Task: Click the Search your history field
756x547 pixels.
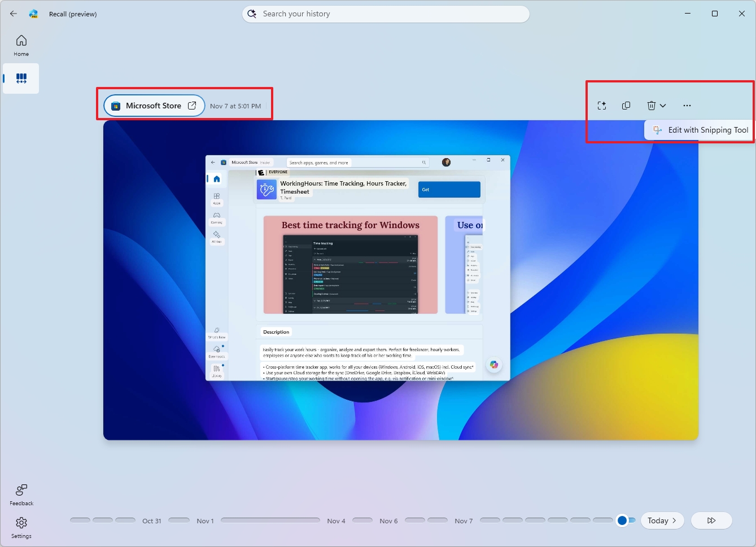Action: pyautogui.click(x=386, y=14)
